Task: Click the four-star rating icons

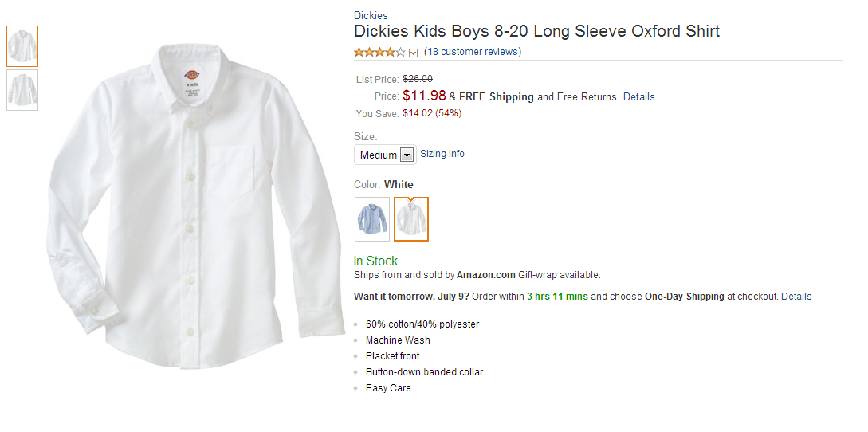Action: pos(379,53)
